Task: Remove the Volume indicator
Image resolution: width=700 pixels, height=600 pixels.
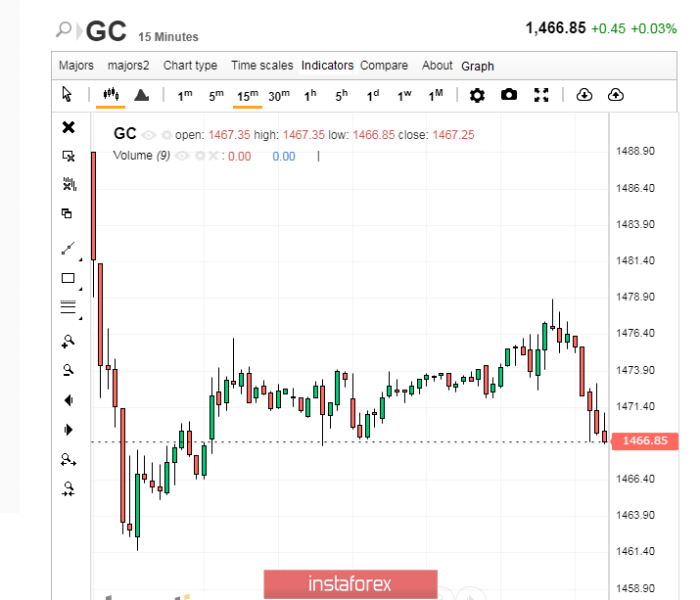Action: [213, 156]
